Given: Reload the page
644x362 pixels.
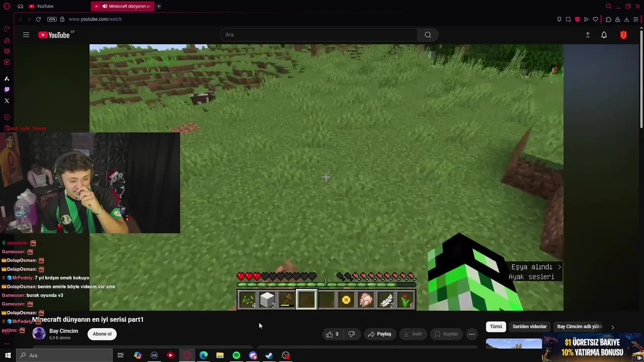Looking at the screenshot, I should pyautogui.click(x=38, y=19).
